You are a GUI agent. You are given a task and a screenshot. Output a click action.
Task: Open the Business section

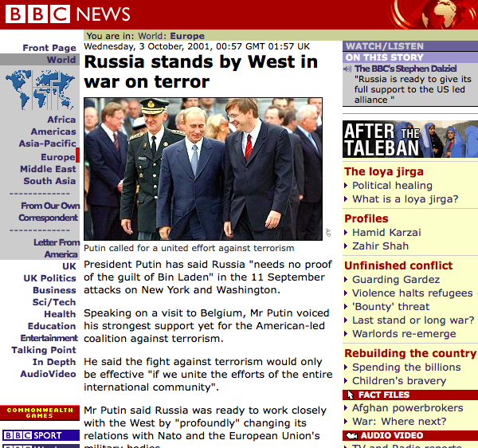tap(54, 290)
